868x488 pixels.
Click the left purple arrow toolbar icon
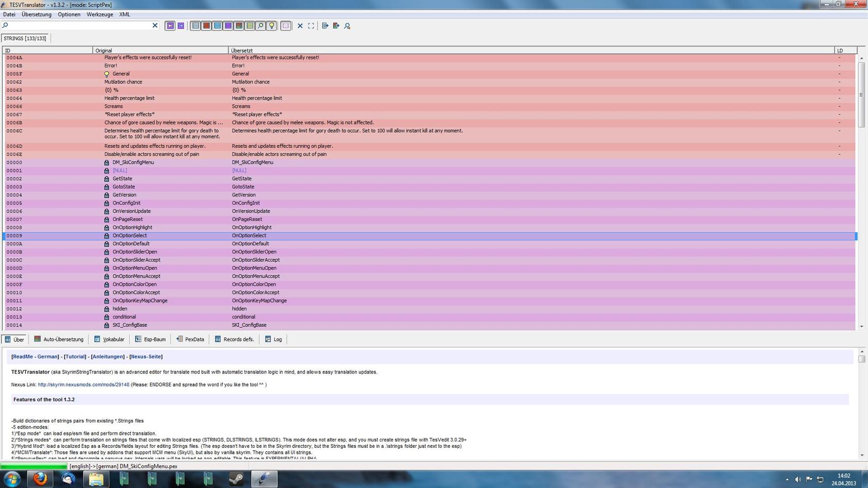[x=170, y=26]
